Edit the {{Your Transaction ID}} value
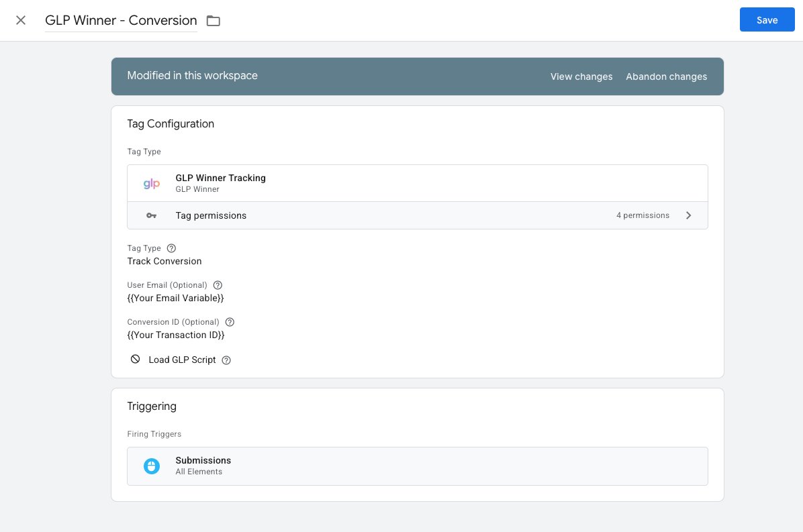The image size is (803, 532). (x=176, y=335)
